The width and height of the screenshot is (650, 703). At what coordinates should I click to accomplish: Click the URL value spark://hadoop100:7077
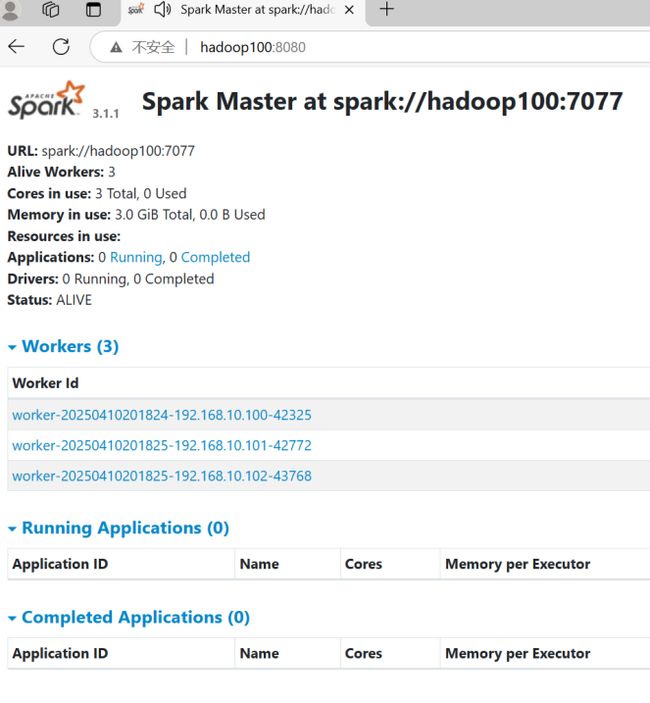pos(118,151)
